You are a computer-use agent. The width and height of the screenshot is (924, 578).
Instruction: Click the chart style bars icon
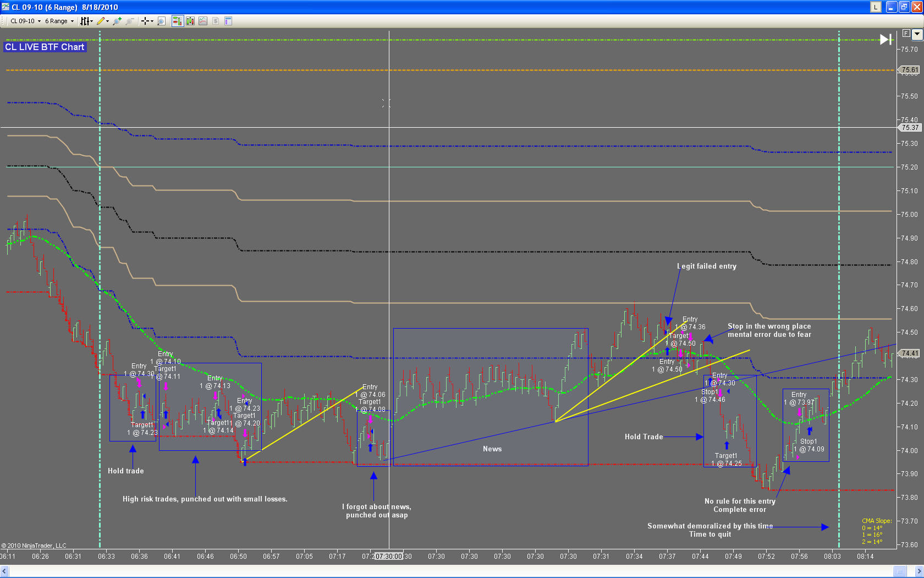(84, 21)
